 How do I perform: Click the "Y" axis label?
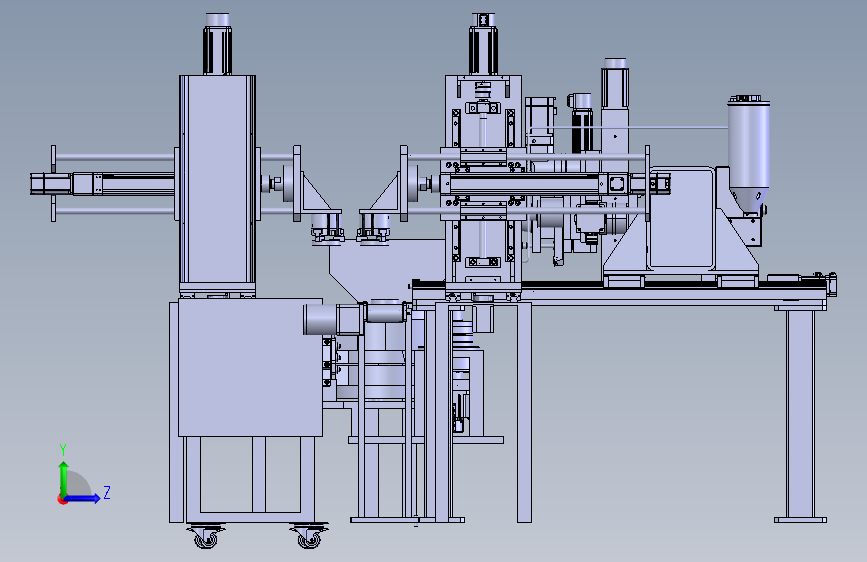pos(63,449)
